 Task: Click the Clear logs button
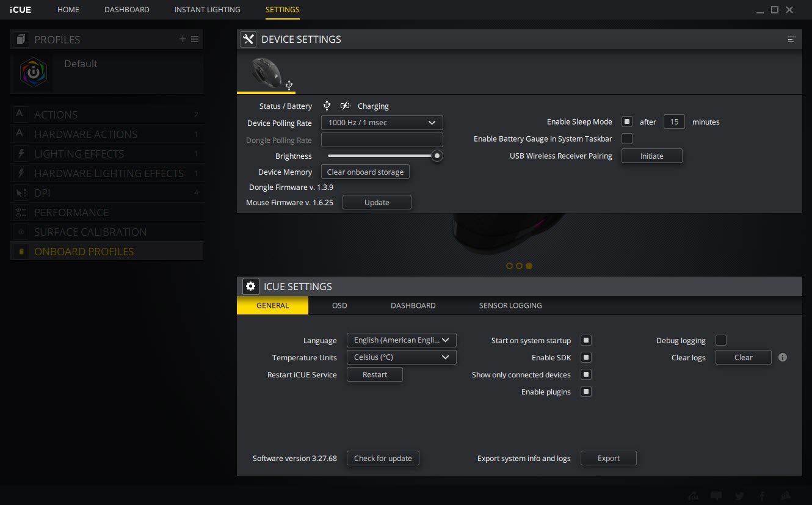(x=743, y=357)
